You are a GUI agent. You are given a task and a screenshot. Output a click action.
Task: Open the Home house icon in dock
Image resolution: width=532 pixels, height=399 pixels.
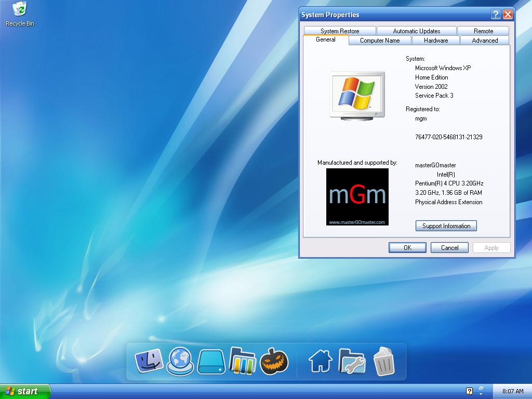click(320, 361)
